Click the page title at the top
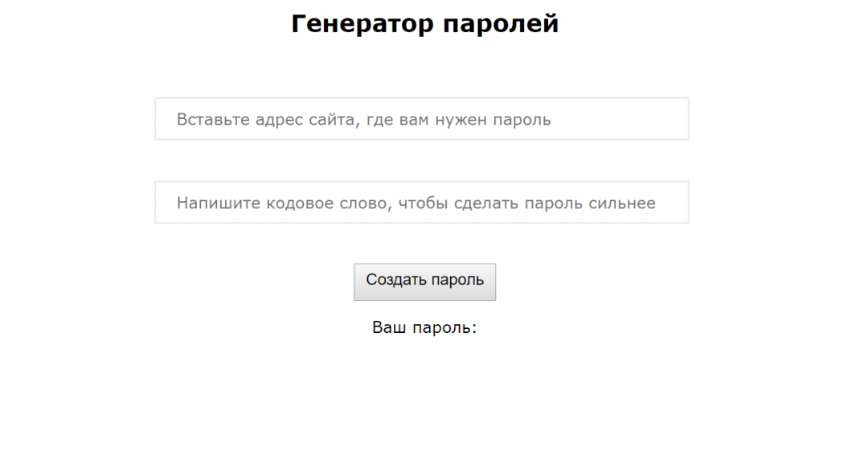The width and height of the screenshot is (868, 468). (x=424, y=24)
